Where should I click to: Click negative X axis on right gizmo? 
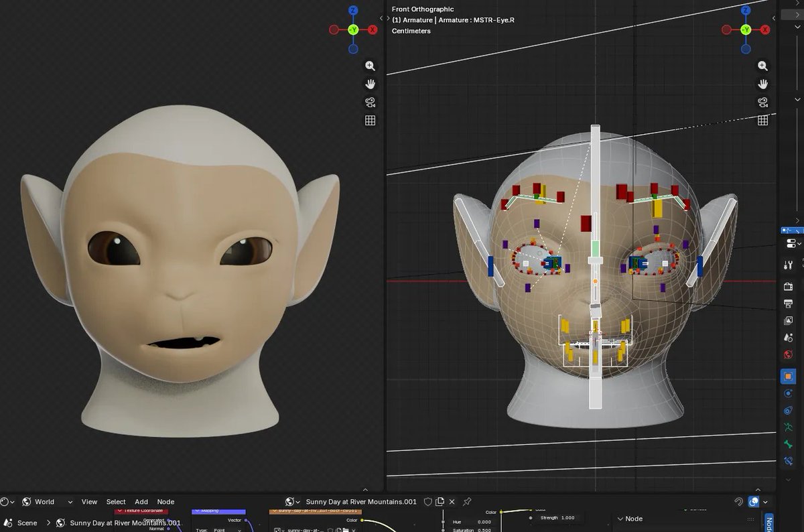click(727, 29)
